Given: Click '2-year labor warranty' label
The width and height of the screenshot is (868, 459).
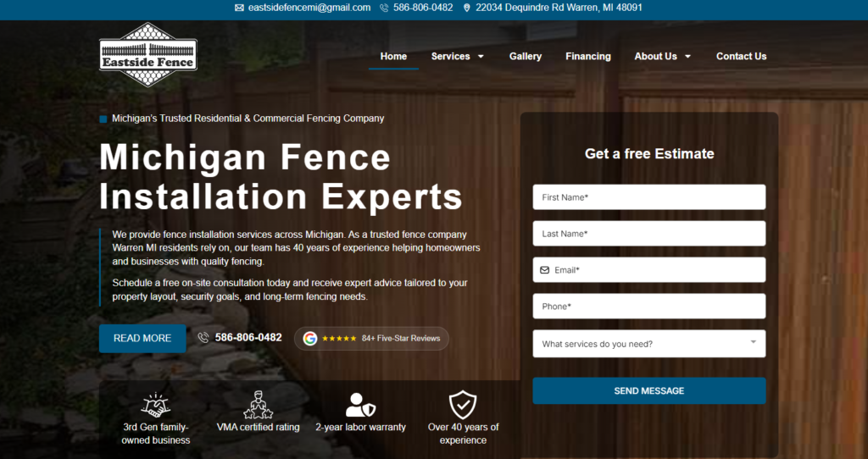Looking at the screenshot, I should coord(360,427).
